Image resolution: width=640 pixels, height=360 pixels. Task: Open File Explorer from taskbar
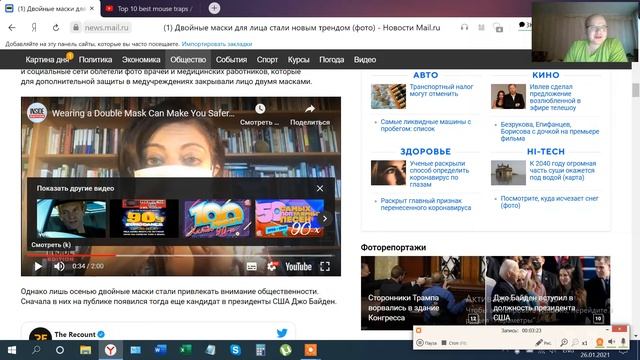[85, 350]
